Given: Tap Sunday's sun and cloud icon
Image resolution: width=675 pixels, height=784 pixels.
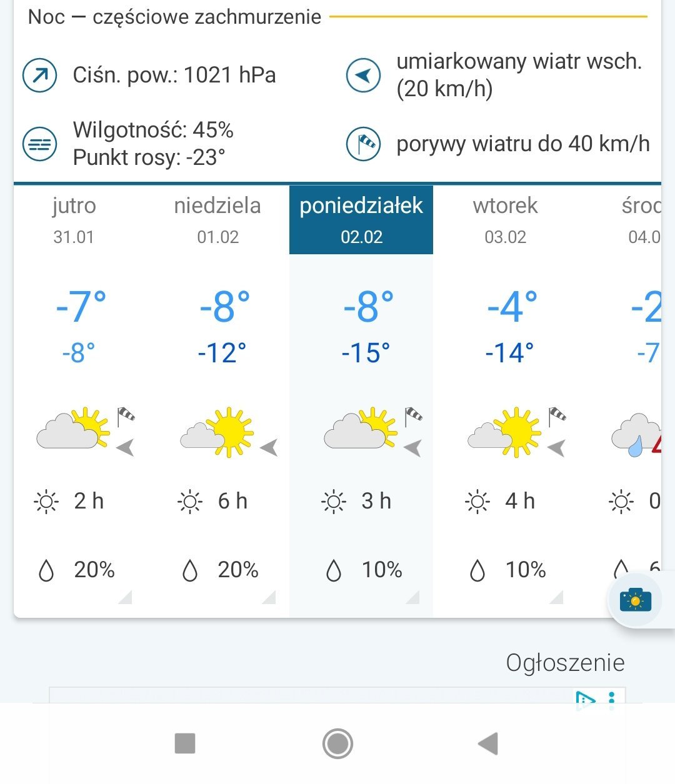Looking at the screenshot, I should (219, 432).
